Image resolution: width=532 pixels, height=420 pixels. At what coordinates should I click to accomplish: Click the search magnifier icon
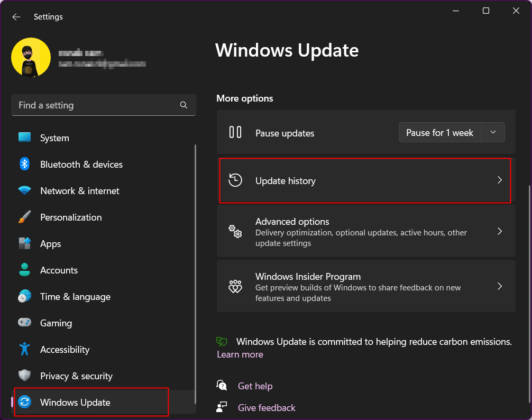[184, 105]
